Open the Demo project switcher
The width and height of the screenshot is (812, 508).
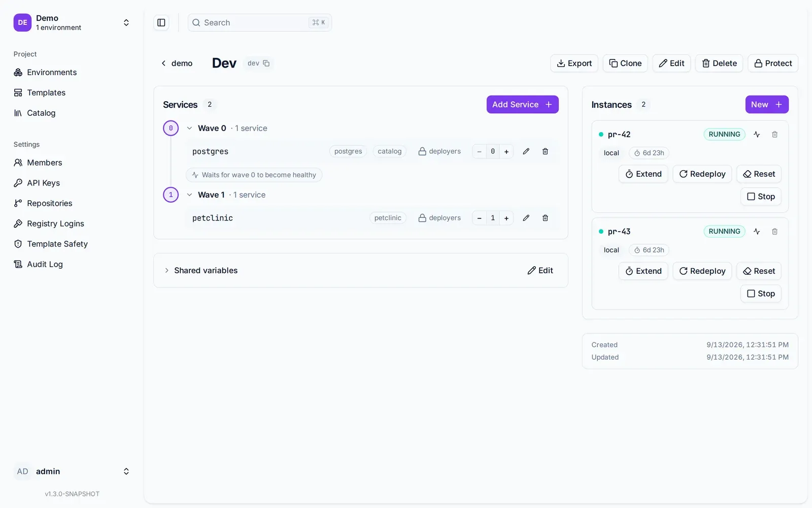(x=72, y=22)
